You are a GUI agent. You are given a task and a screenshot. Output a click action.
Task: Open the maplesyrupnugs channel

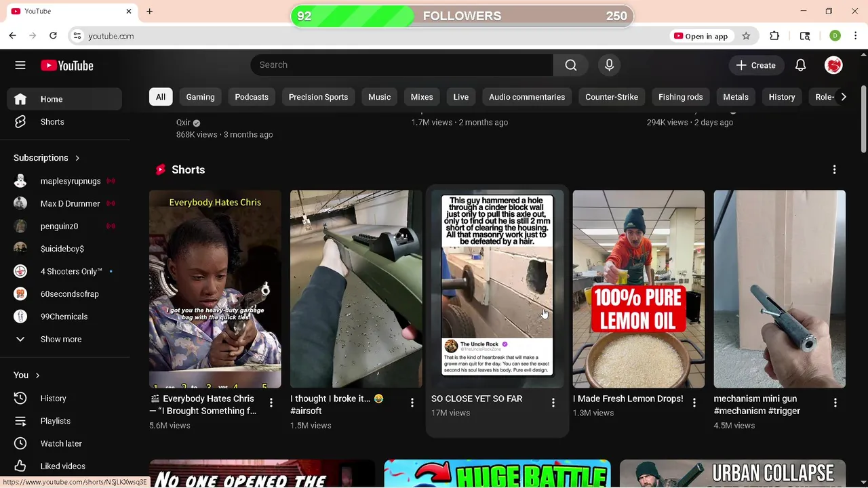pyautogui.click(x=65, y=181)
